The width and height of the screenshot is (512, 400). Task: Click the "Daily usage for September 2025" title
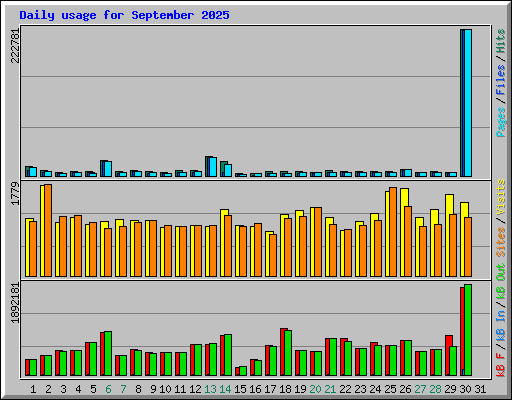pyautogui.click(x=124, y=15)
